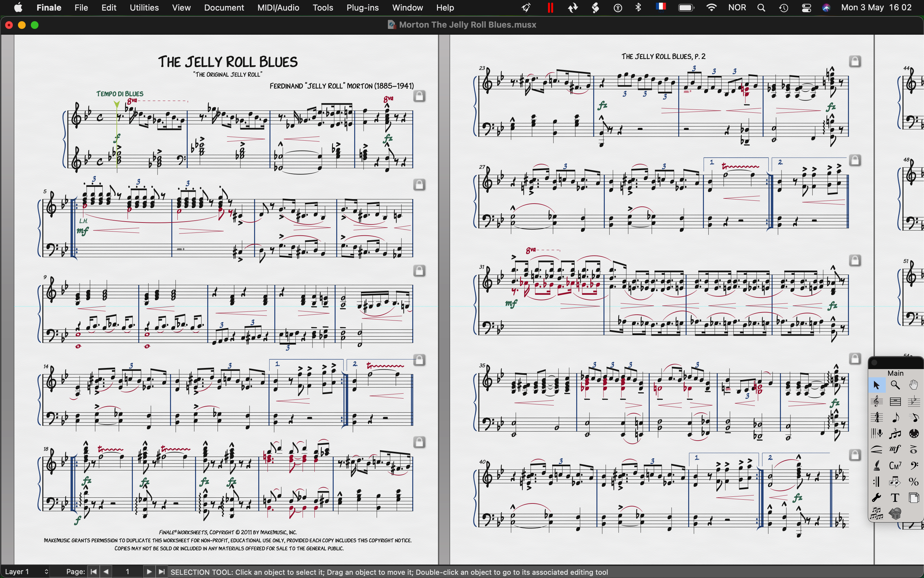Select the Speedy Entry tool
Viewport: 924px width, 578px height.
click(914, 417)
